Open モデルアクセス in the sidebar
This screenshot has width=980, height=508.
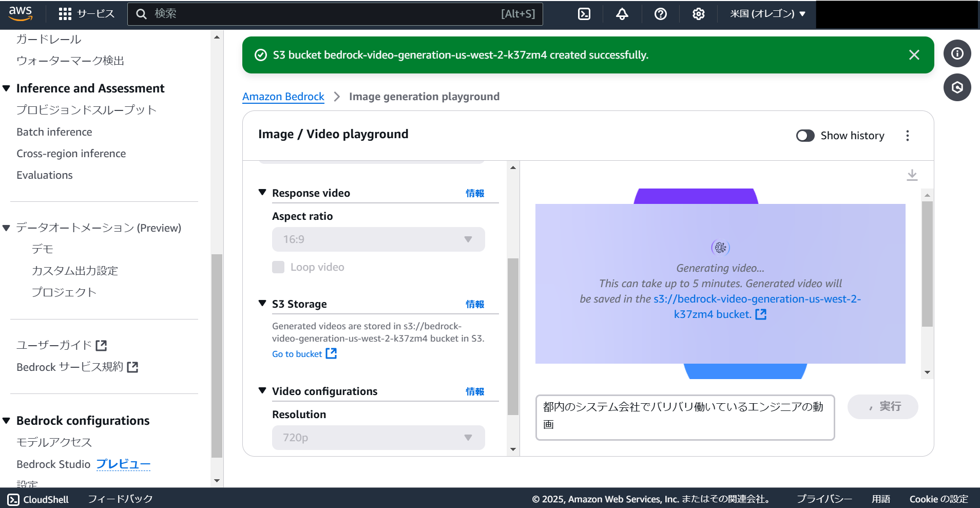point(54,442)
